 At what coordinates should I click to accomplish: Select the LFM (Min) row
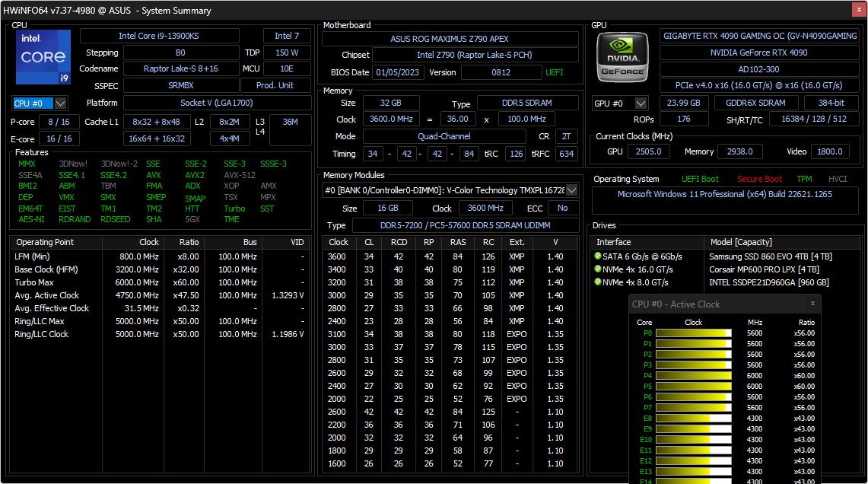(160, 256)
